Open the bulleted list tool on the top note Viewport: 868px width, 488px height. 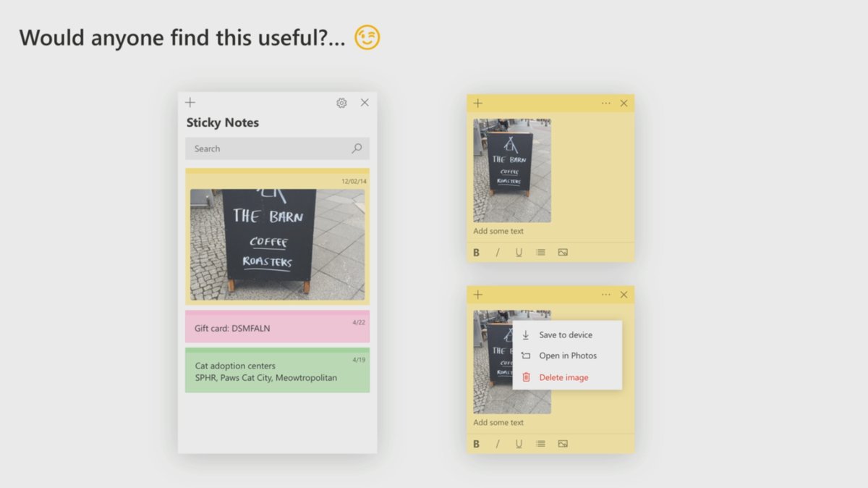(x=540, y=252)
